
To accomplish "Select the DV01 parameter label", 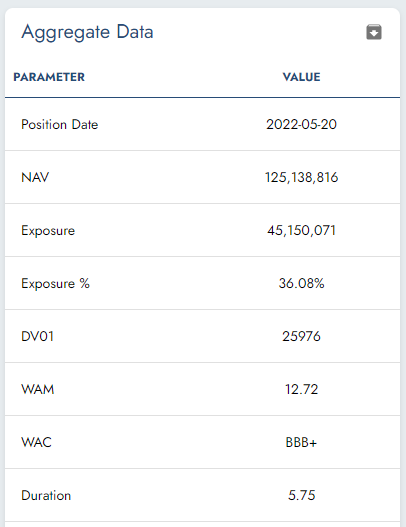I will click(37, 336).
